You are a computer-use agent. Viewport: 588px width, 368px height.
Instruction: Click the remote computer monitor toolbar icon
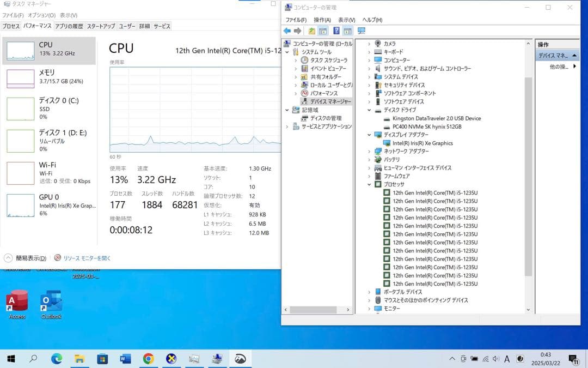pos(361,31)
